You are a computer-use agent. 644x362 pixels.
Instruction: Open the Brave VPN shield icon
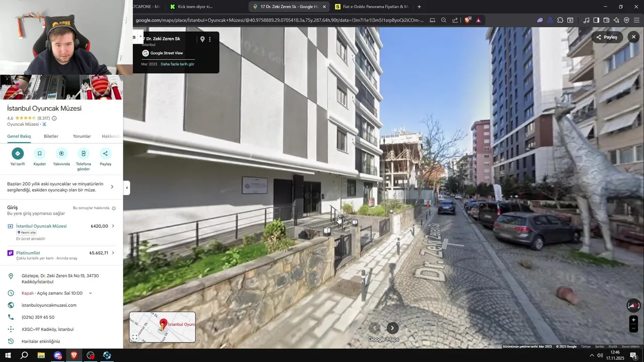[626, 20]
